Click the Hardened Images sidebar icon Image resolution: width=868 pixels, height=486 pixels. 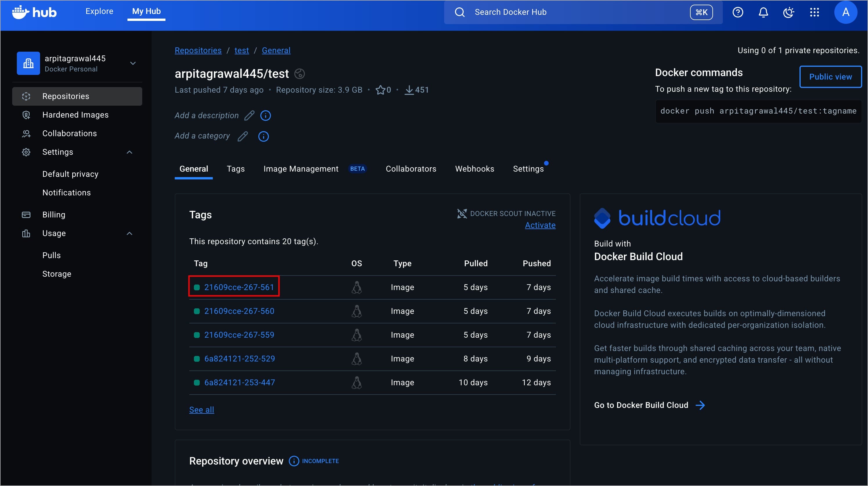(26, 115)
